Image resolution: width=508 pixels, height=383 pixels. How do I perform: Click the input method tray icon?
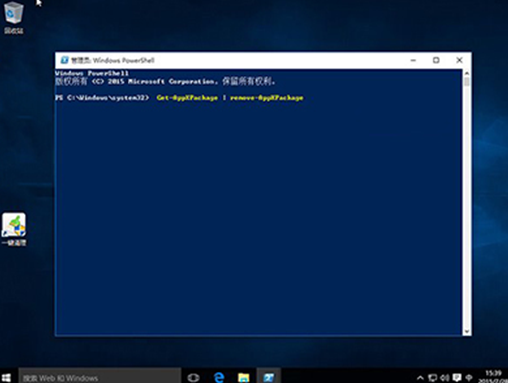469,378
